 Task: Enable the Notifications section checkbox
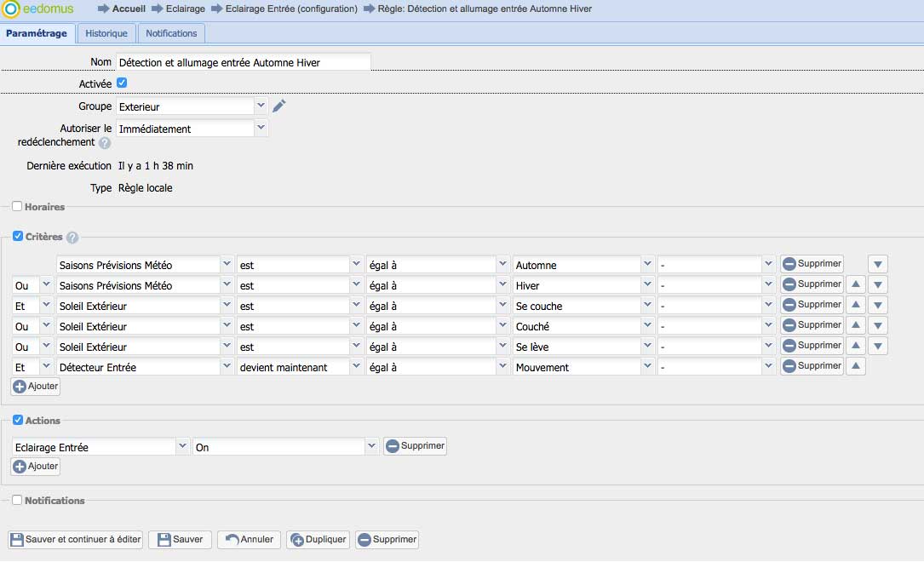[x=17, y=501]
